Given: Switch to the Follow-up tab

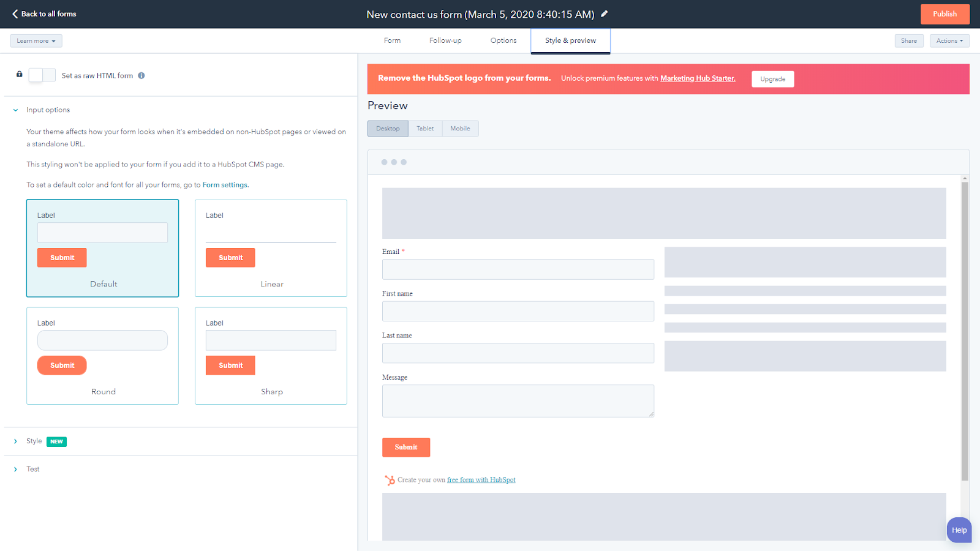Looking at the screenshot, I should pyautogui.click(x=445, y=41).
